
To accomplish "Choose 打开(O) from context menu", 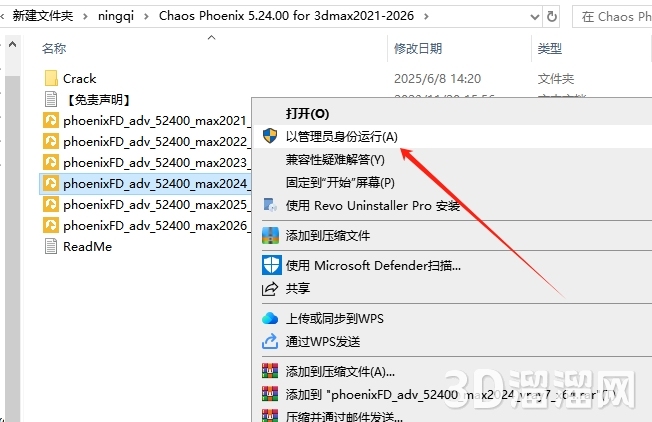I will pos(307,114).
